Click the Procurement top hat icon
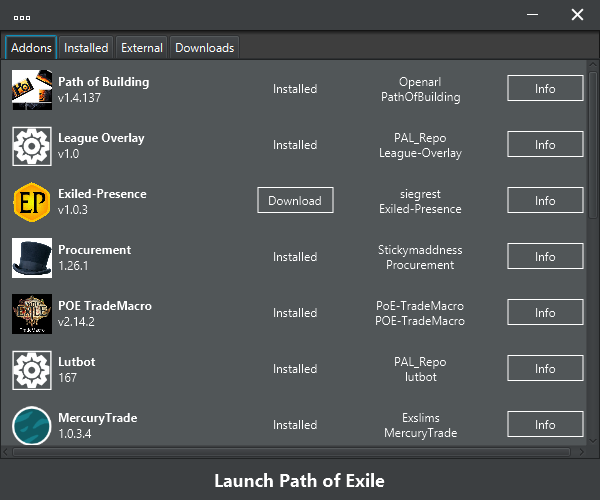The width and height of the screenshot is (600, 500). coord(32,258)
